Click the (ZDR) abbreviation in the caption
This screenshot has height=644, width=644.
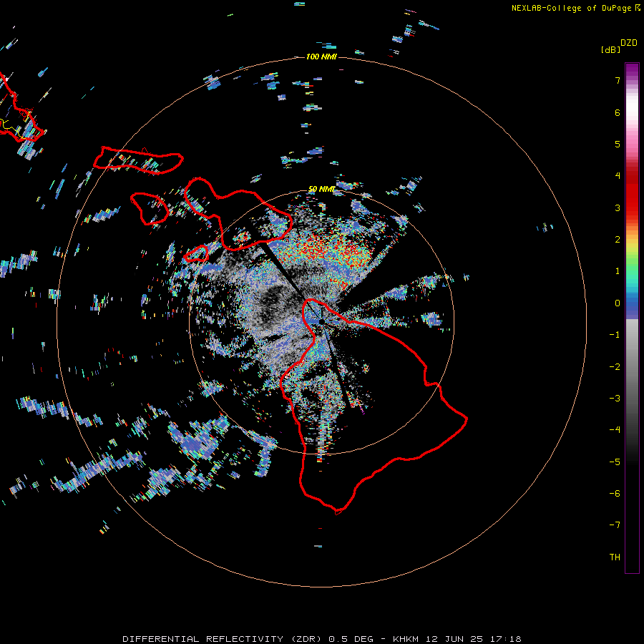(308, 639)
